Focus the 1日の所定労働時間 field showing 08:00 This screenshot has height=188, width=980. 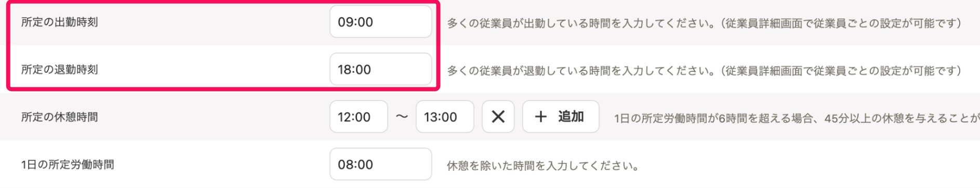pos(380,164)
